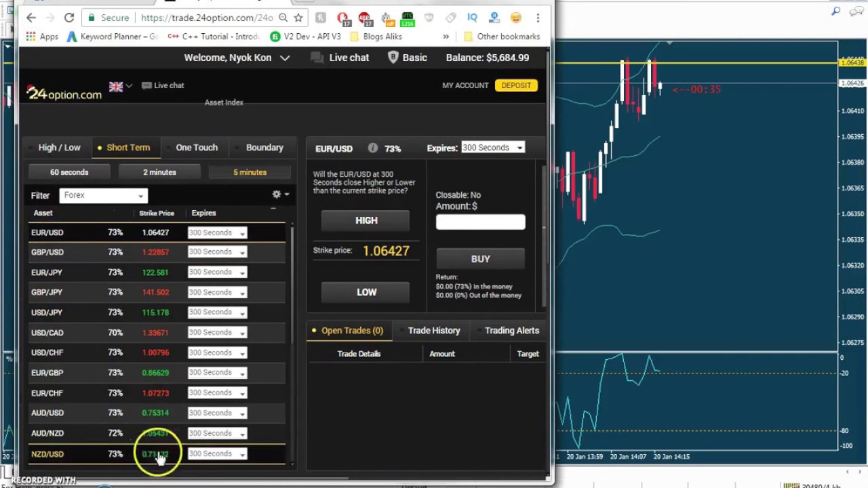This screenshot has width=868, height=488.
Task: Open the AdBlock Plus extension icon
Action: click(364, 18)
